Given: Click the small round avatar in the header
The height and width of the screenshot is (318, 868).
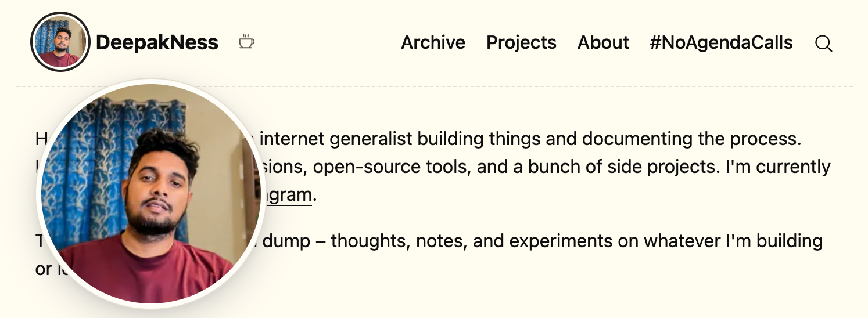Looking at the screenshot, I should pyautogui.click(x=60, y=42).
